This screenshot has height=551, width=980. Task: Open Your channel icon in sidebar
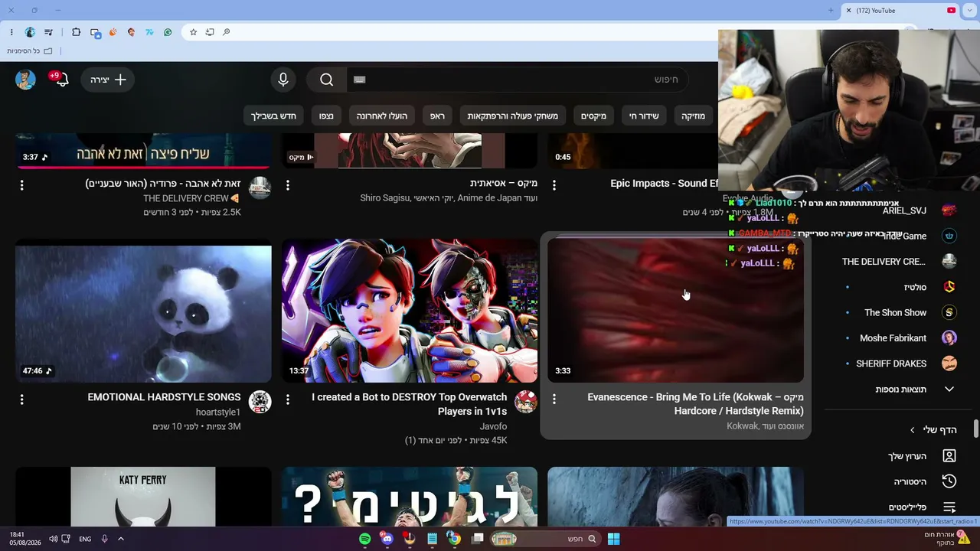coord(949,456)
